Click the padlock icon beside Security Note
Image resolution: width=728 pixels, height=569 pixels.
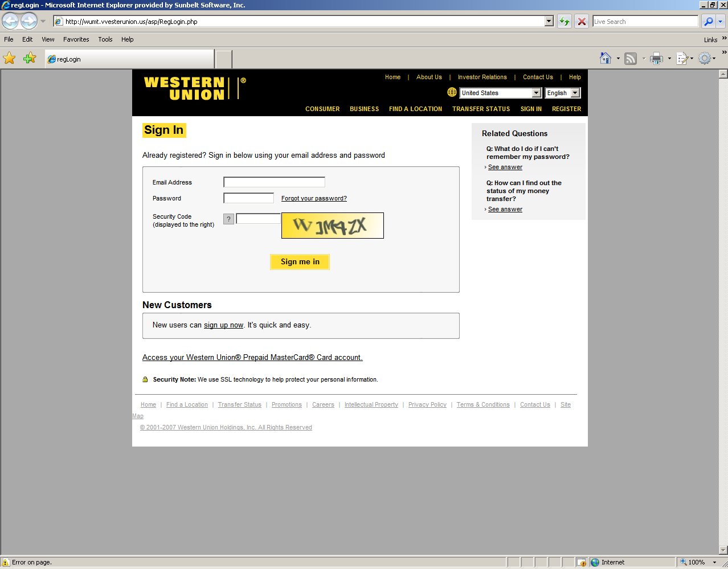(145, 379)
